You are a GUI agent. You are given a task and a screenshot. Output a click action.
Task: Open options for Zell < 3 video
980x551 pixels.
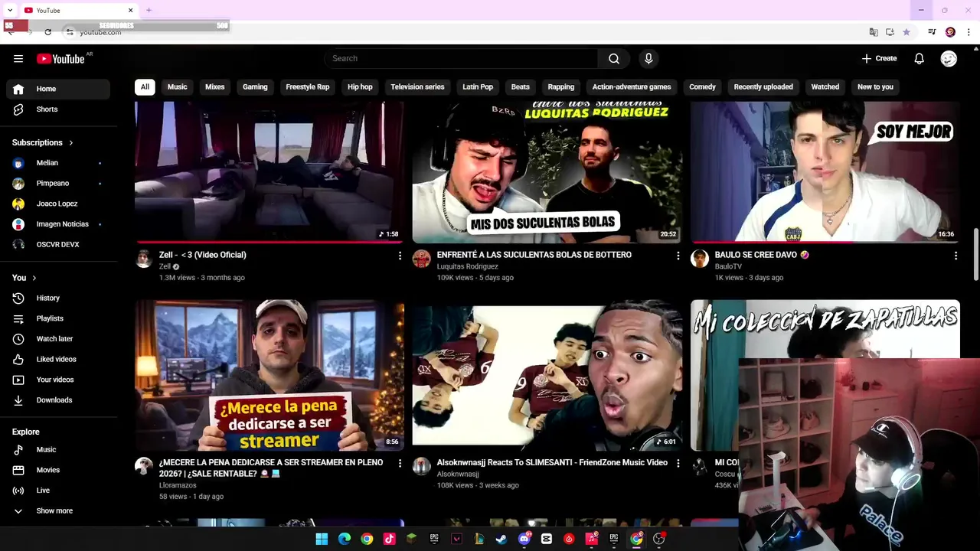(400, 256)
